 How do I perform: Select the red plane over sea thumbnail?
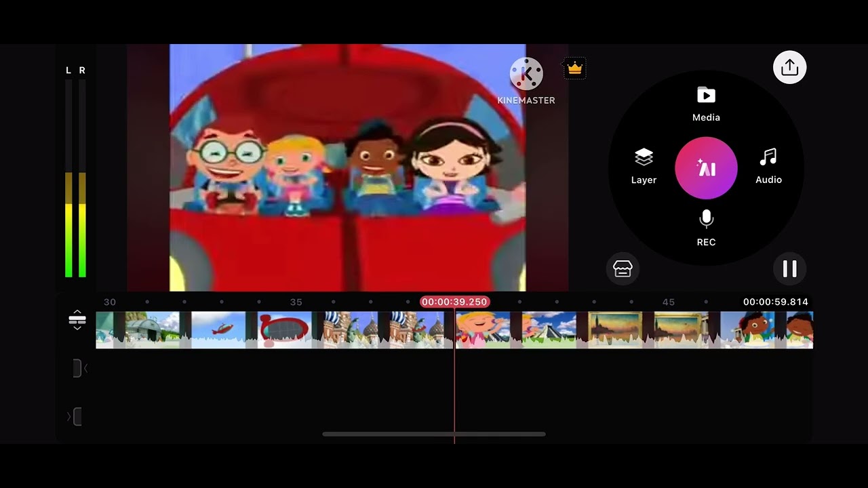218,330
